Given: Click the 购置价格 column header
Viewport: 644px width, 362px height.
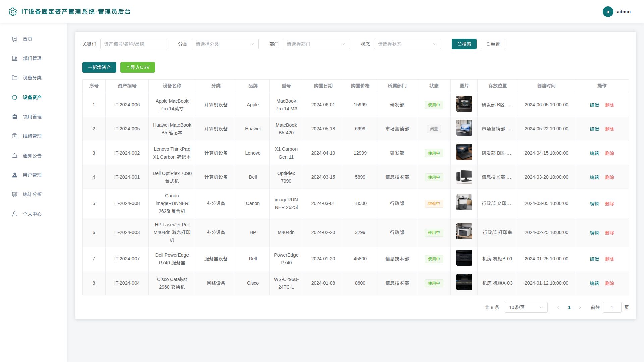Looking at the screenshot, I should [360, 86].
